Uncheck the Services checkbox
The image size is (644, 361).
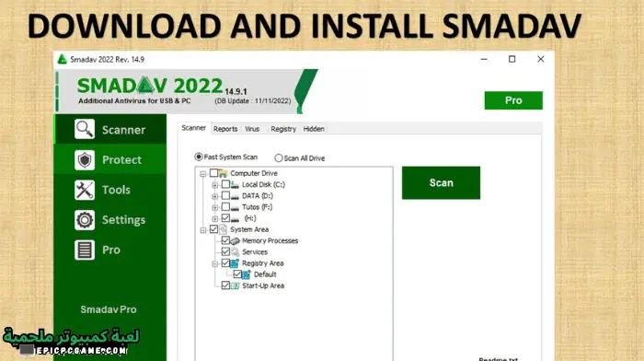(x=225, y=251)
